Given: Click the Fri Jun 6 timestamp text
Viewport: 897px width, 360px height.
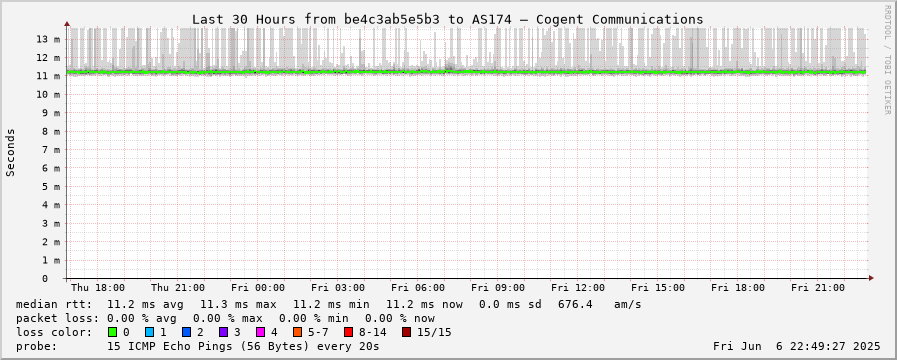Looking at the screenshot, I should 797,346.
